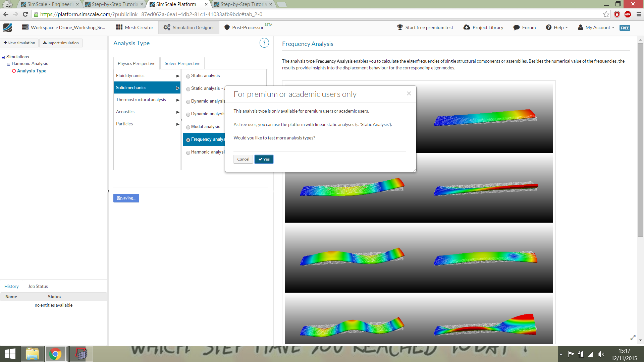The height and width of the screenshot is (362, 644).
Task: Select Static analysis radio button
Action: pos(188,76)
